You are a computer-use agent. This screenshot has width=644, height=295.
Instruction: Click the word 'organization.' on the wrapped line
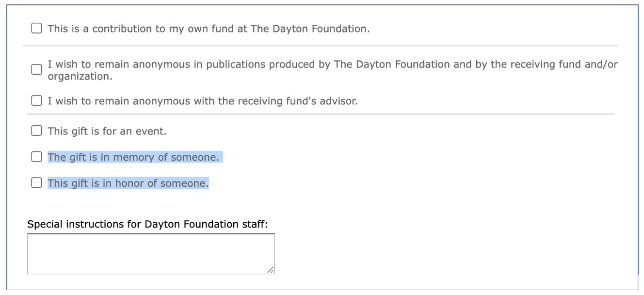[80, 76]
